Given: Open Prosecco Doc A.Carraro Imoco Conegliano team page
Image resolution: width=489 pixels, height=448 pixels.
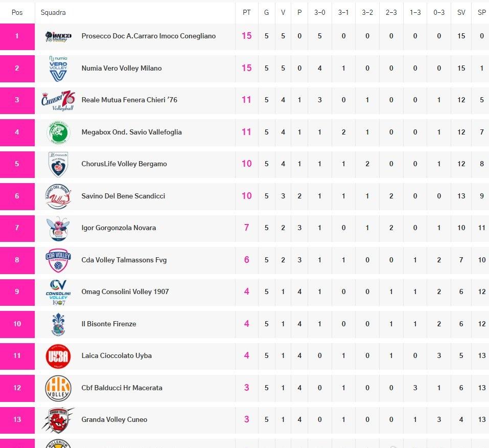Looking at the screenshot, I should 149,36.
